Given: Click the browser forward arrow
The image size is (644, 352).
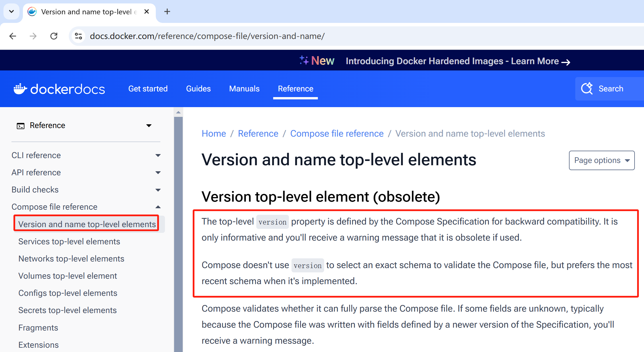Looking at the screenshot, I should [33, 36].
